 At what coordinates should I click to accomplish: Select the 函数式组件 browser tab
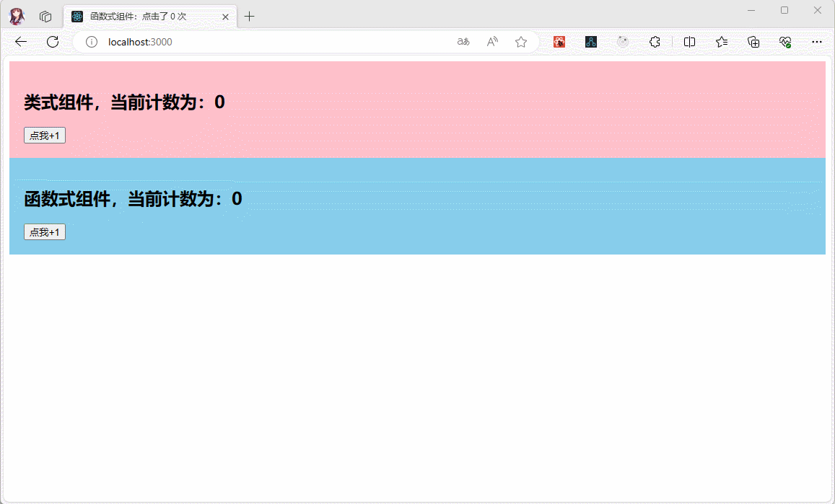pos(144,17)
